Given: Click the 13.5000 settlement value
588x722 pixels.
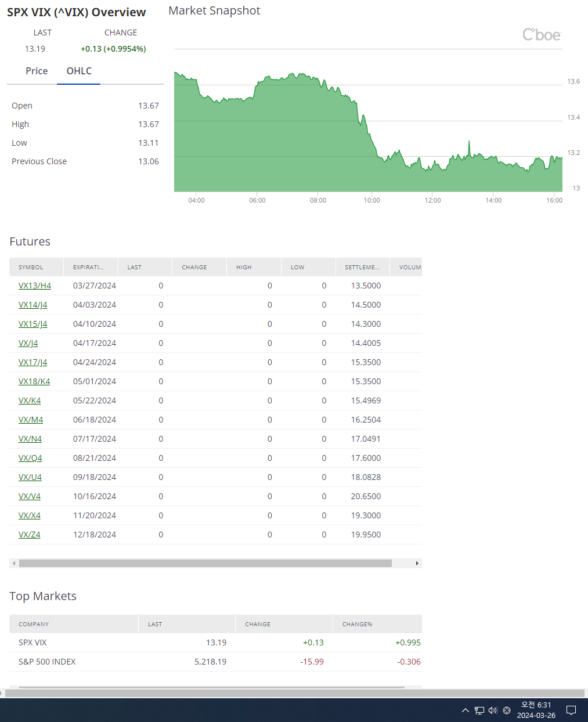Looking at the screenshot, I should pyautogui.click(x=366, y=286).
